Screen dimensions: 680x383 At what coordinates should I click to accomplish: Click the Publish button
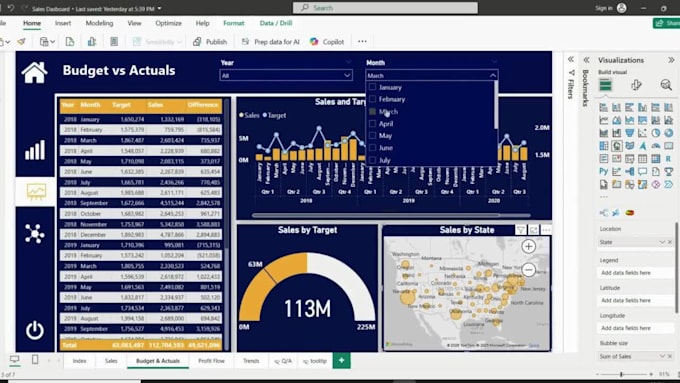coord(210,42)
